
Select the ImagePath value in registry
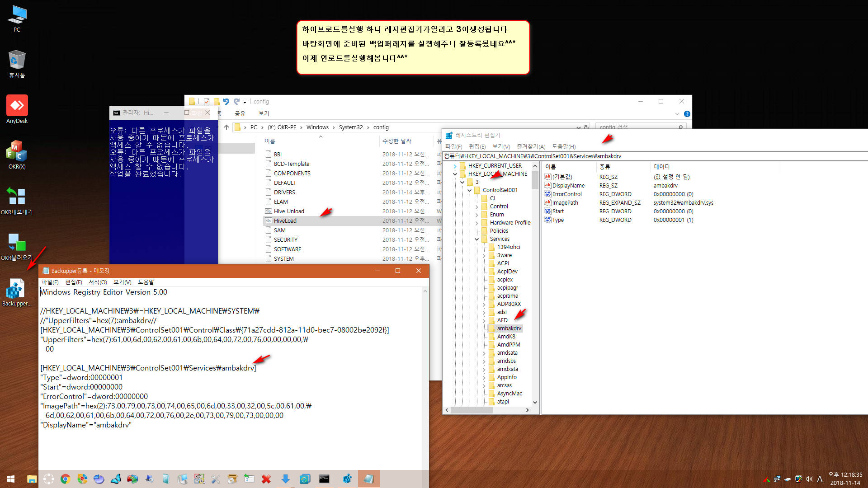point(565,203)
